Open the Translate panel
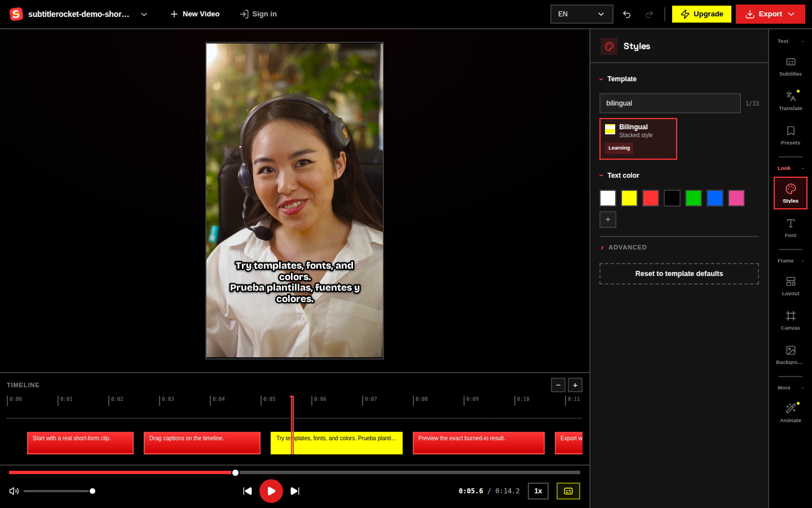Image resolution: width=812 pixels, height=508 pixels. 791,100
